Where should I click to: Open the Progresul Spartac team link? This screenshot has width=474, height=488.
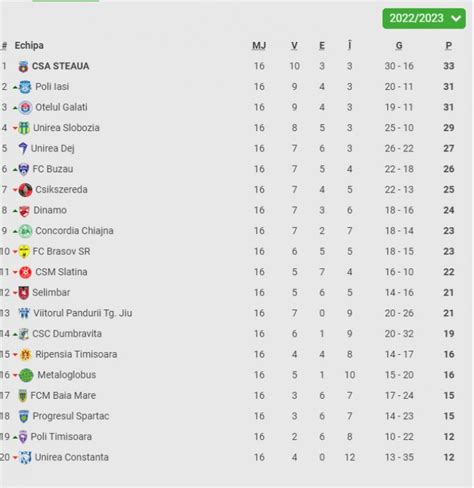(x=71, y=416)
